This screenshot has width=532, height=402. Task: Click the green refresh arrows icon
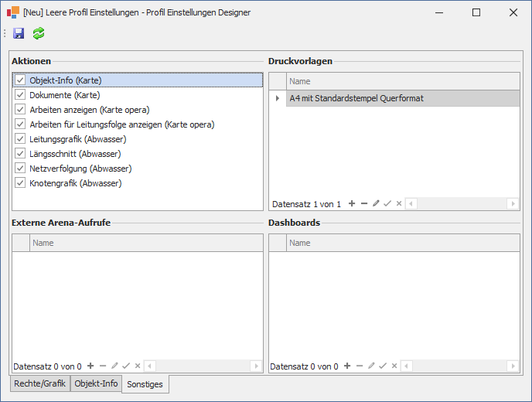pos(39,33)
